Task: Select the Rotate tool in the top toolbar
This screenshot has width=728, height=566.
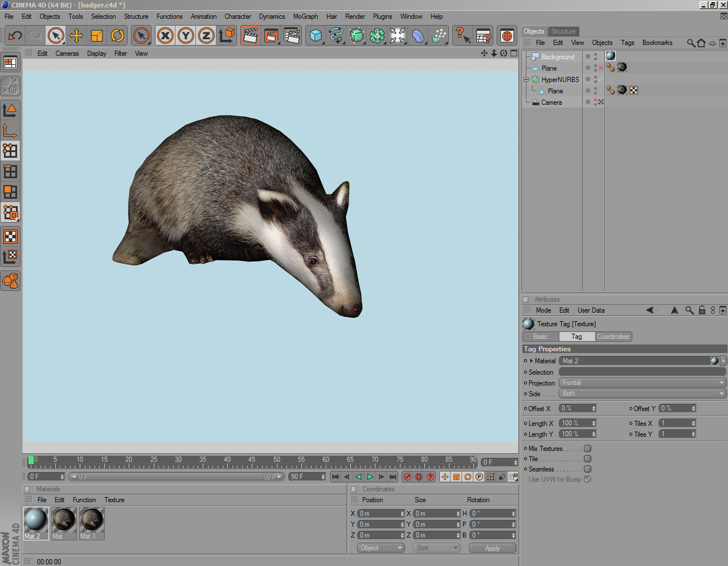Action: pos(117,36)
